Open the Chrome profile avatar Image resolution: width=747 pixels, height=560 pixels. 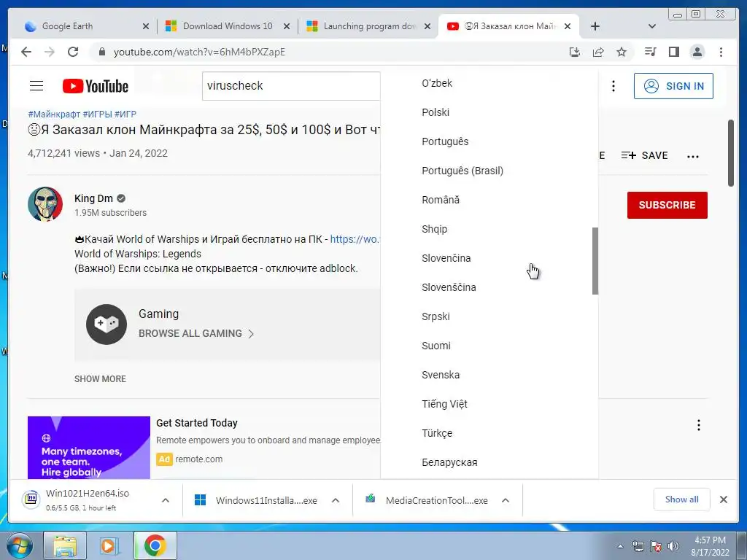pyautogui.click(x=697, y=52)
